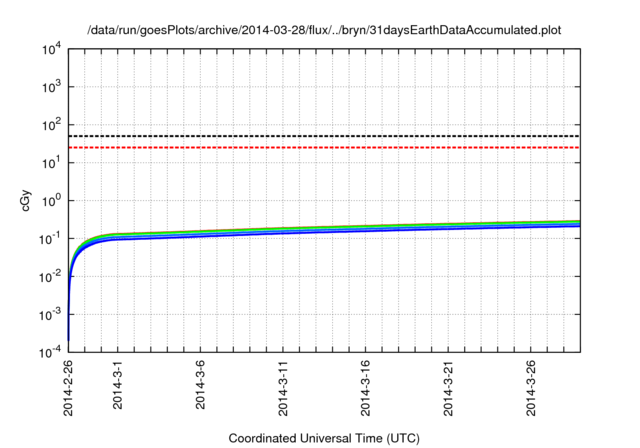Select the 10^1 y-axis label
This screenshot has height=448, width=640.
(x=51, y=163)
